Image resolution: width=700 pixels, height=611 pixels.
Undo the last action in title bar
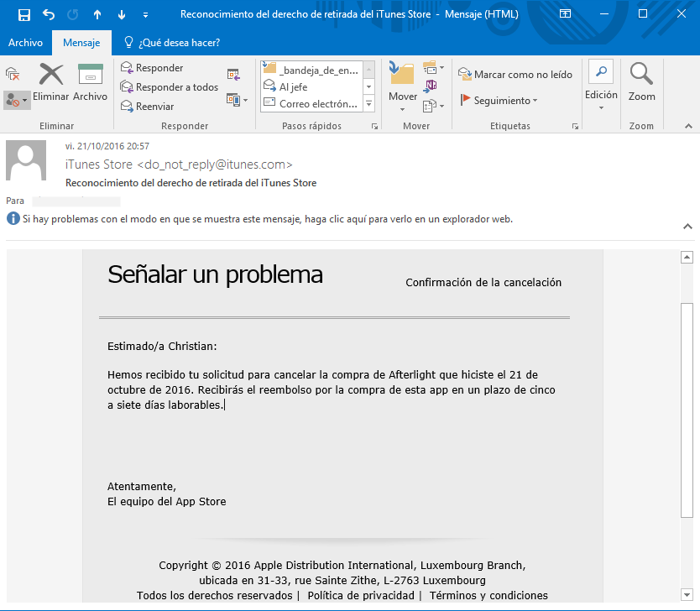[49, 15]
